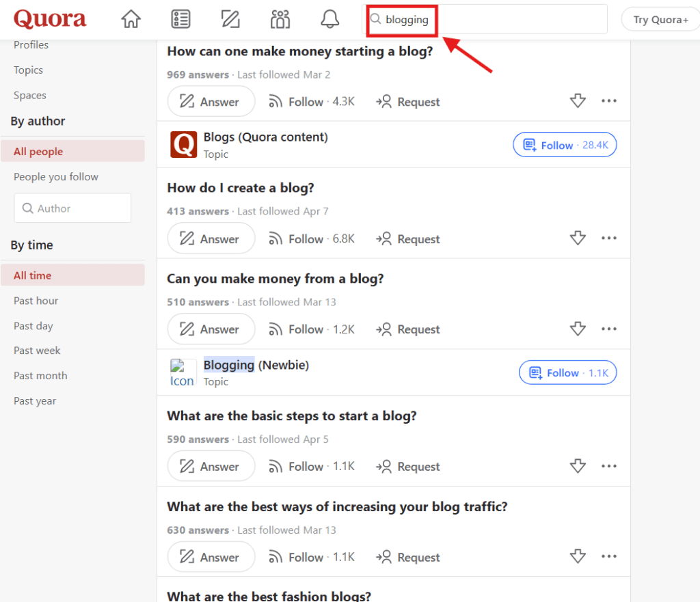Select Past week time filter
This screenshot has width=700, height=602.
click(37, 351)
